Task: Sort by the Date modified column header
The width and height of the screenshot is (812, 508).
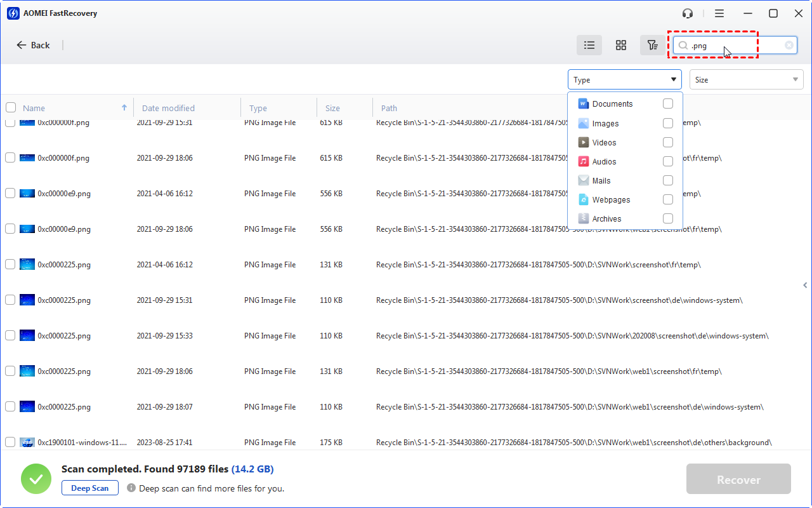Action: pyautogui.click(x=168, y=108)
